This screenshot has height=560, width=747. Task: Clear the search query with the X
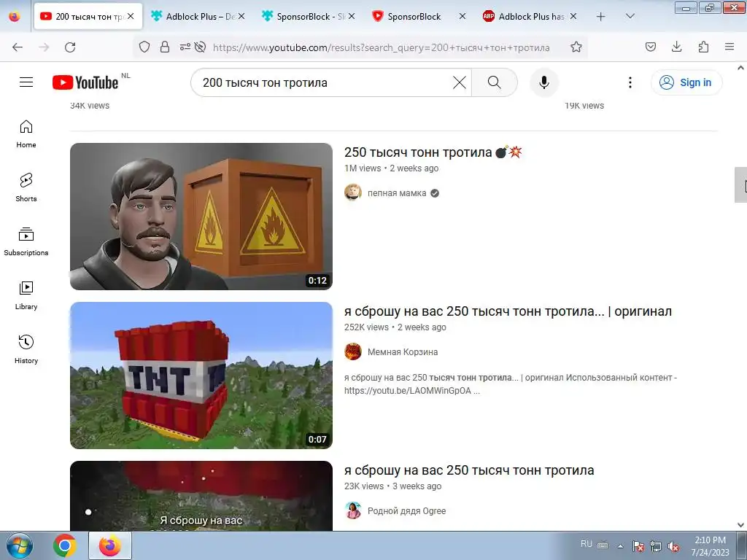[460, 82]
